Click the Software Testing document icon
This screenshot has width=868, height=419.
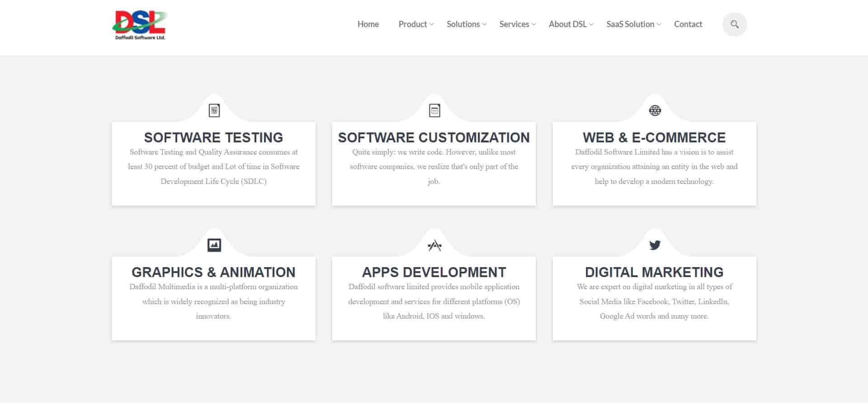214,110
